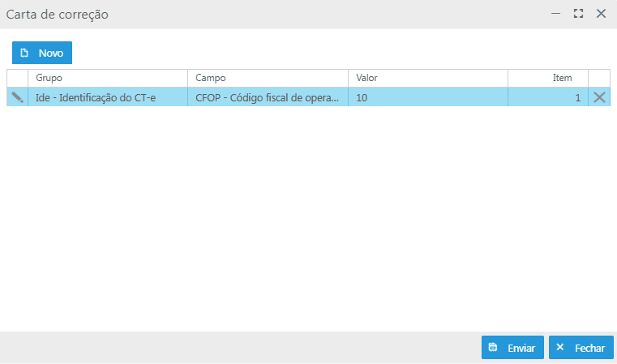617x364 pixels.
Task: Minimize the Carta de correção window
Action: coord(556,14)
